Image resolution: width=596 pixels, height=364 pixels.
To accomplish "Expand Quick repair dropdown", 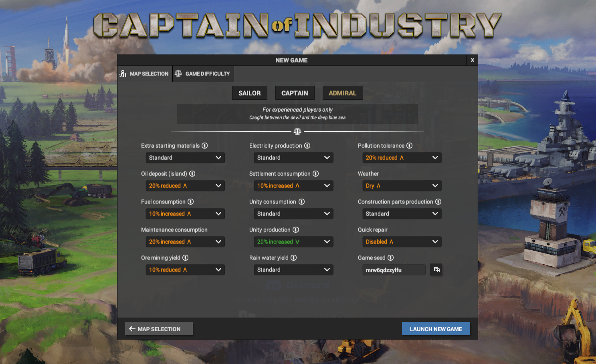I will 402,242.
